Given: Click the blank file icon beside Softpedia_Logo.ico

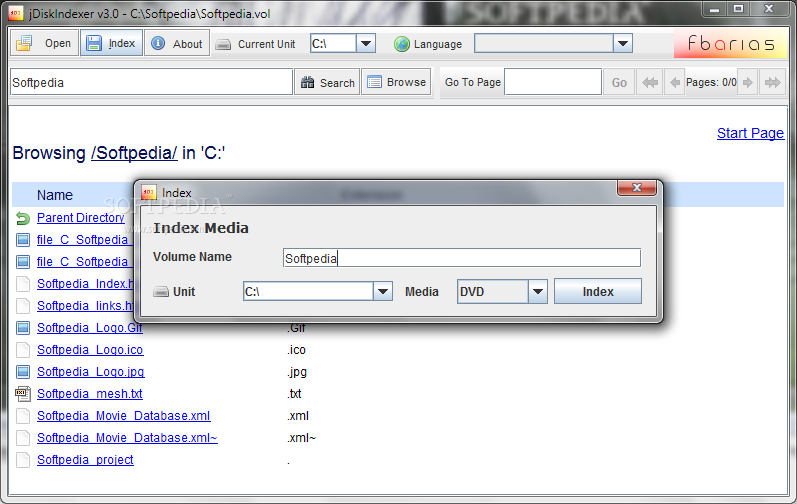Looking at the screenshot, I should click(x=23, y=350).
